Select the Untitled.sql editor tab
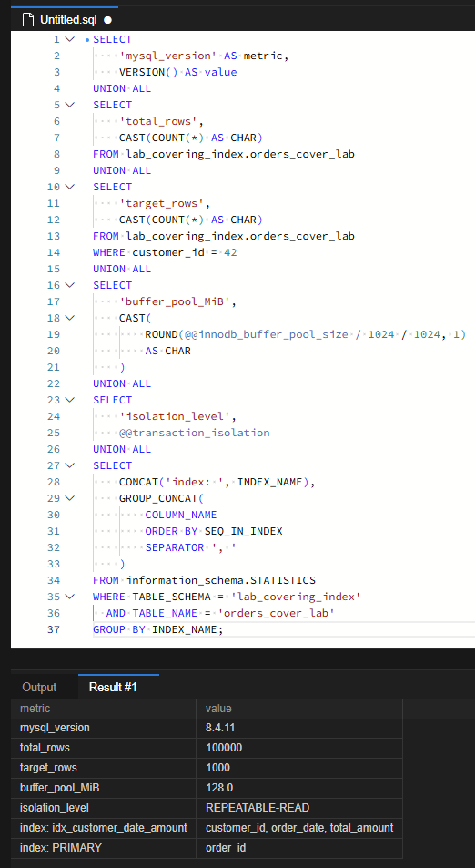Viewport: 475px width, 868px height. [x=65, y=20]
